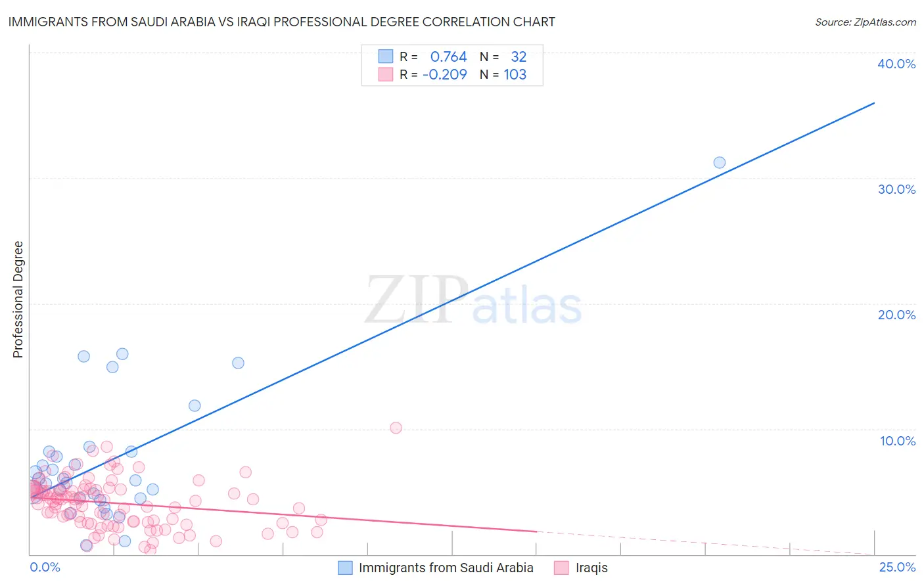The image size is (924, 586).
Task: Click the pink outlier point near 10%
Action: point(396,428)
